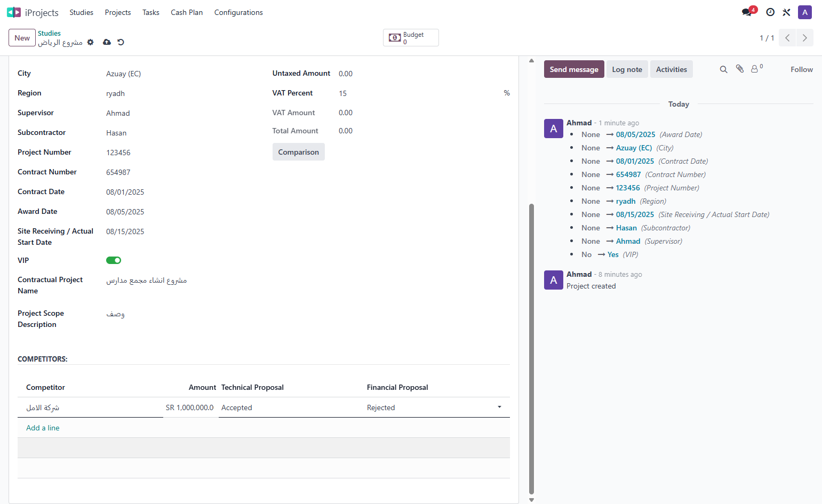Open the gear actions menu

pos(91,42)
